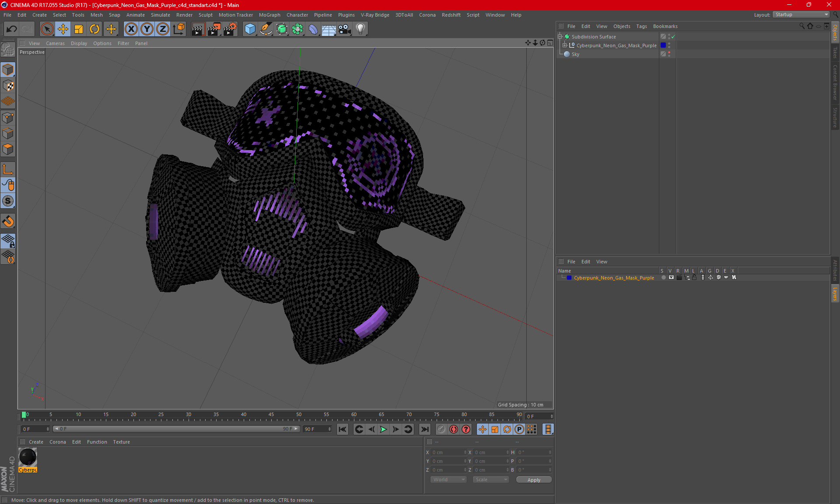Open viewport Cameras menu
This screenshot has width=840, height=504.
55,43
